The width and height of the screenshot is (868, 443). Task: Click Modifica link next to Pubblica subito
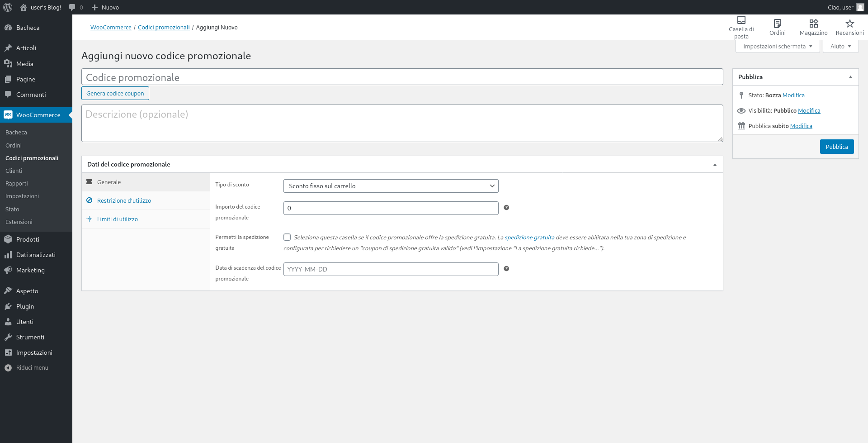[801, 126]
